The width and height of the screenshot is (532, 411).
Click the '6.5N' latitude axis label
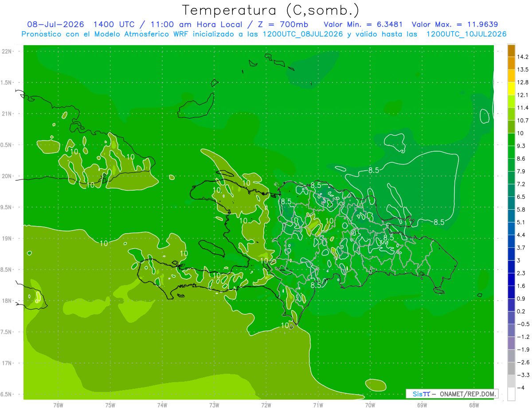(x=7, y=395)
